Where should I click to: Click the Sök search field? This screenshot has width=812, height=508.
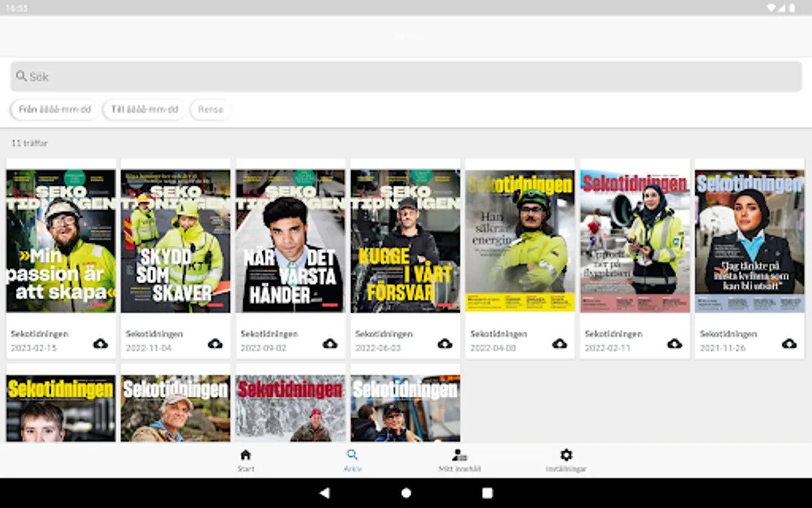[x=406, y=76]
